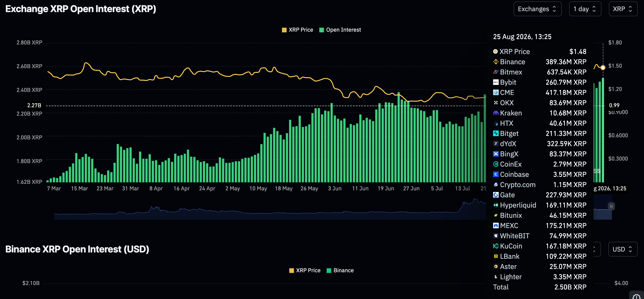
Task: Click the BingX logo icon
Action: pos(495,154)
